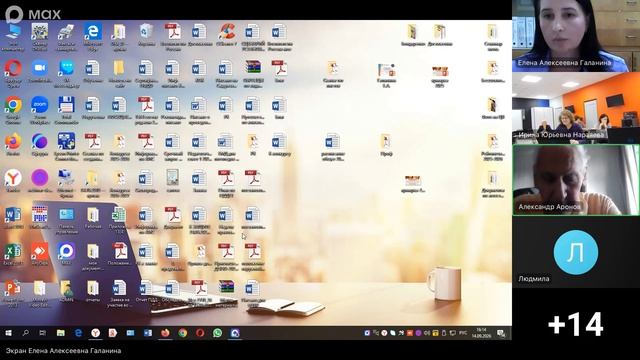The width and height of the screenshot is (640, 360).
Task: Switch to Firefox in the taskbar
Action: 165,333
